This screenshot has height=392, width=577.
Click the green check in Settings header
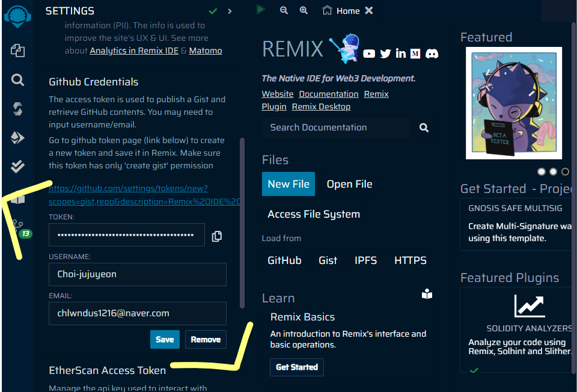click(x=213, y=11)
